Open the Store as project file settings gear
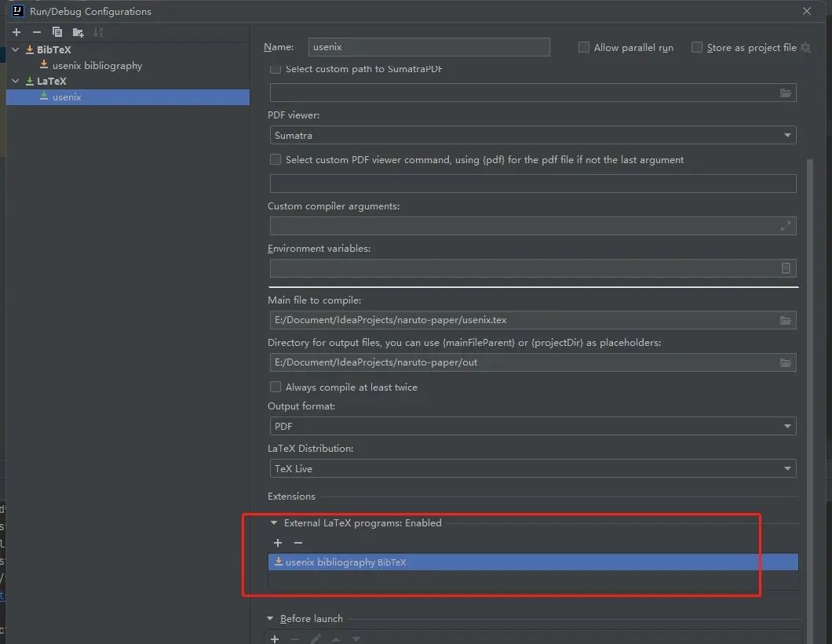The width and height of the screenshot is (832, 644). 805,47
